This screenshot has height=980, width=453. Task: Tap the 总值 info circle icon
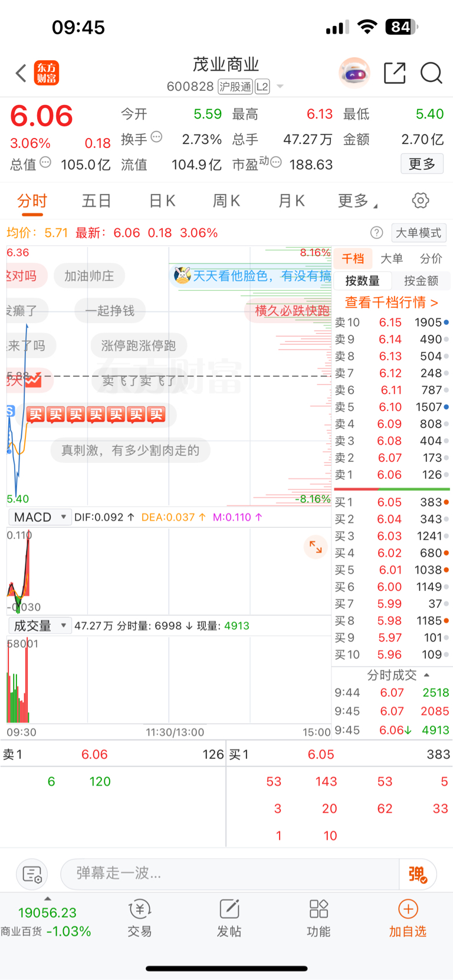(x=45, y=162)
